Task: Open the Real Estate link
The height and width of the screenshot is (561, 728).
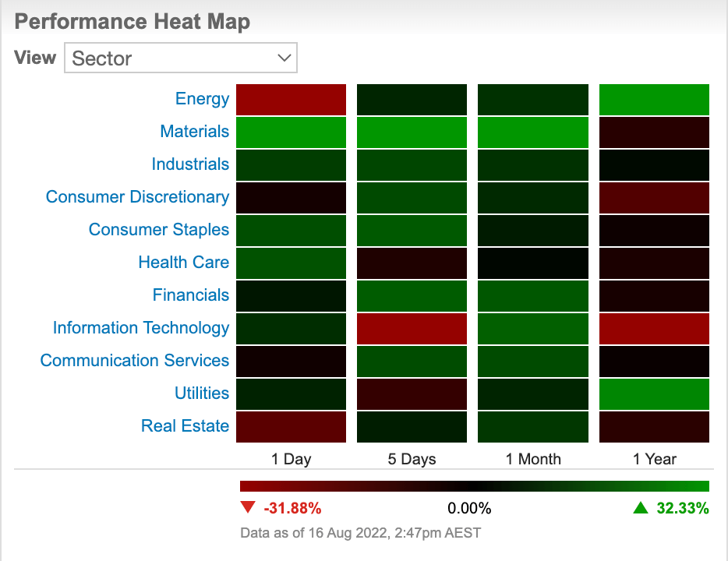Action: tap(186, 426)
